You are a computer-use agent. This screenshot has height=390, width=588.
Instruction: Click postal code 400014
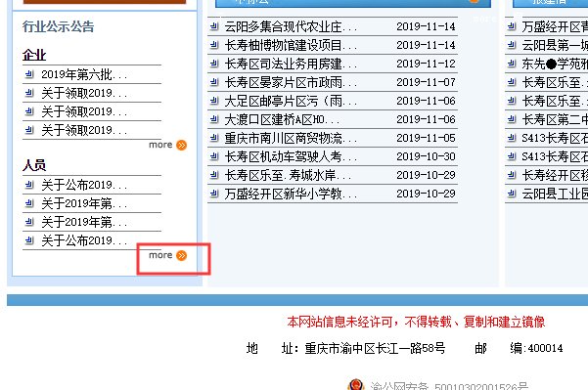coord(546,348)
